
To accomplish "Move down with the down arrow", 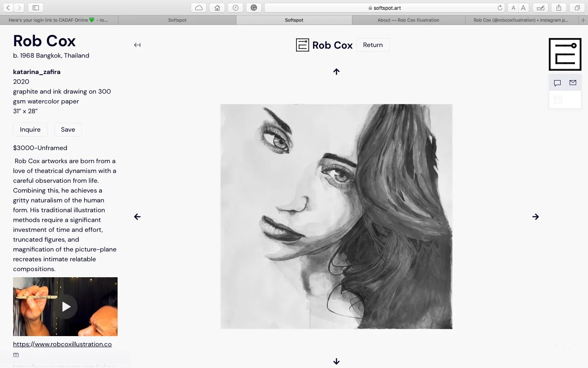I will (336, 361).
